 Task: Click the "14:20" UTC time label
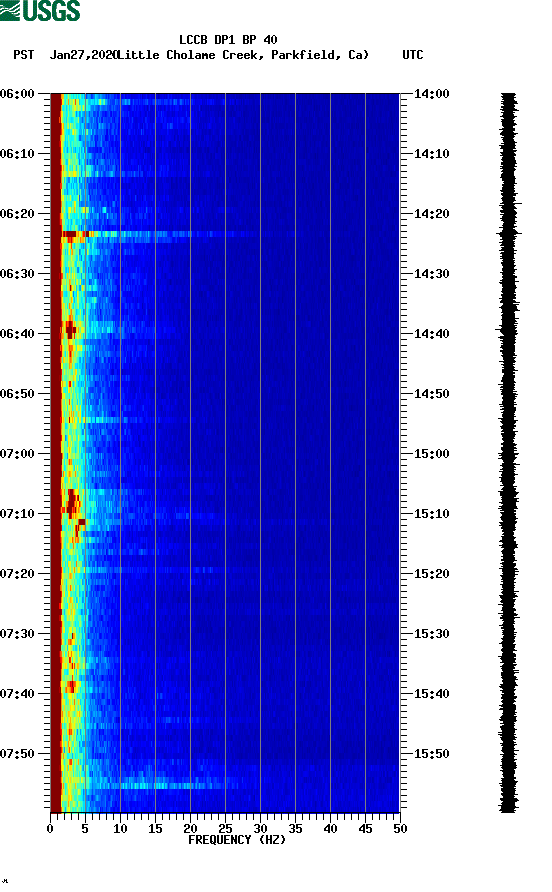(431, 214)
